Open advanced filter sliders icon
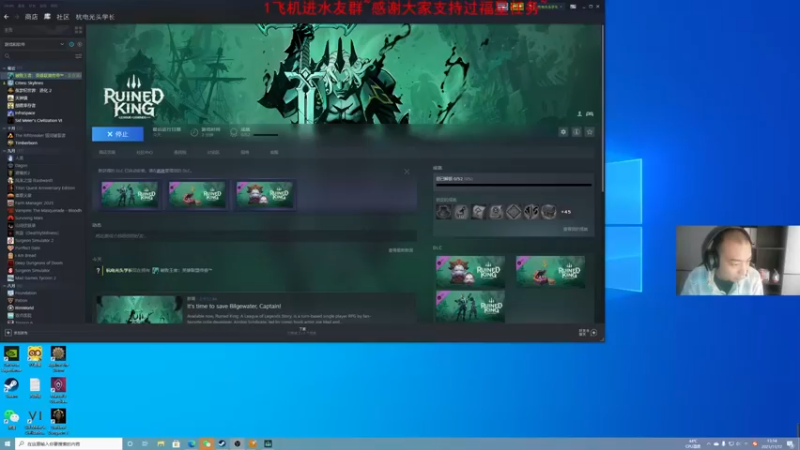The width and height of the screenshot is (800, 450). click(x=79, y=56)
